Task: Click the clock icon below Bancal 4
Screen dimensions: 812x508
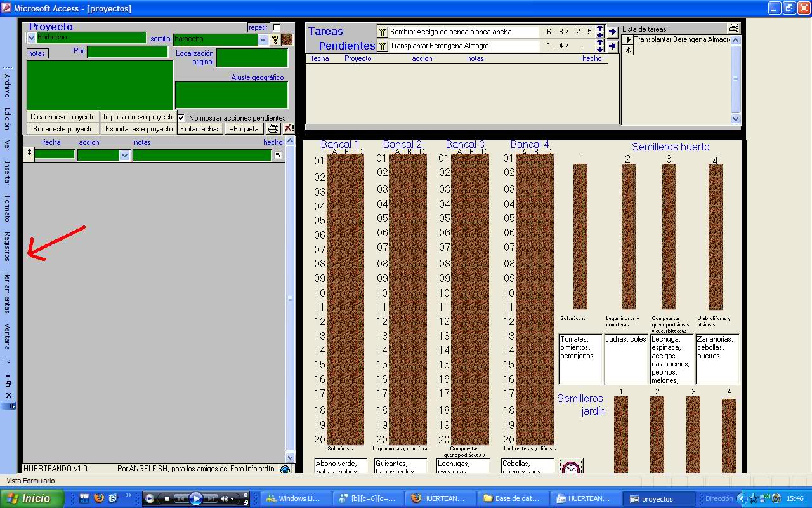Action: click(x=571, y=468)
